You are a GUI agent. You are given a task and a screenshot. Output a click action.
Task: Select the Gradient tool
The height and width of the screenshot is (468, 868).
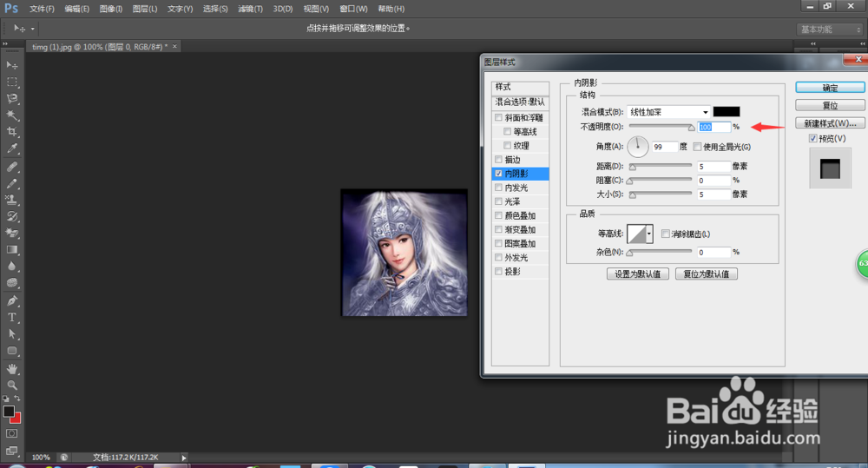tap(11, 250)
